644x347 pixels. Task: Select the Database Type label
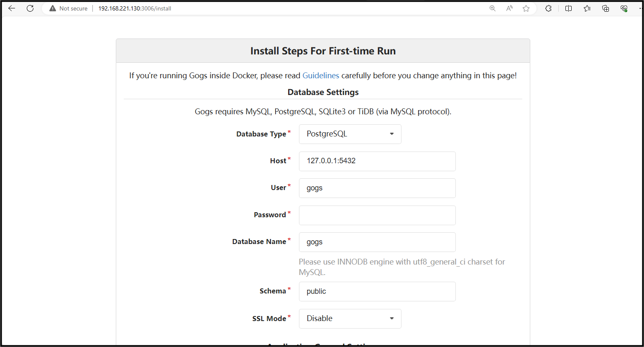(261, 134)
